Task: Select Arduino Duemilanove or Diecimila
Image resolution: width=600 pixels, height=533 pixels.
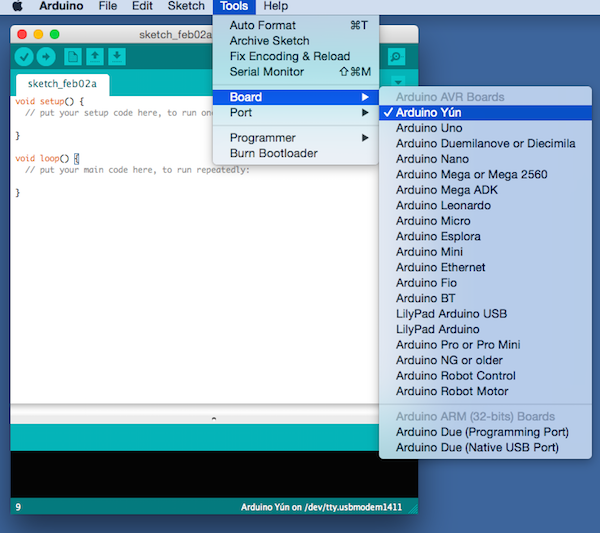Action: 485,143
